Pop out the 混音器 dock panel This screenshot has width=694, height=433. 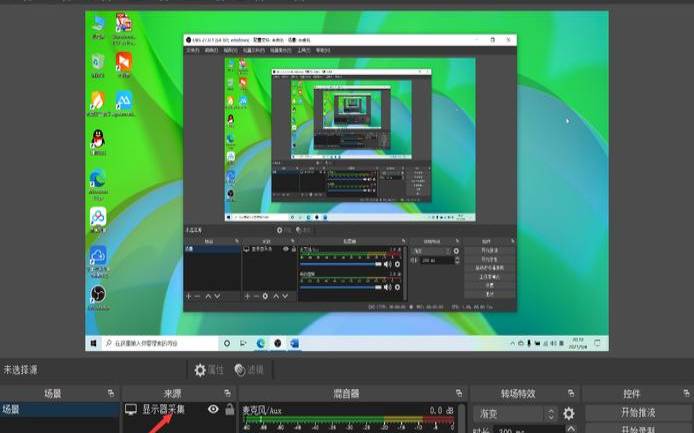459,393
